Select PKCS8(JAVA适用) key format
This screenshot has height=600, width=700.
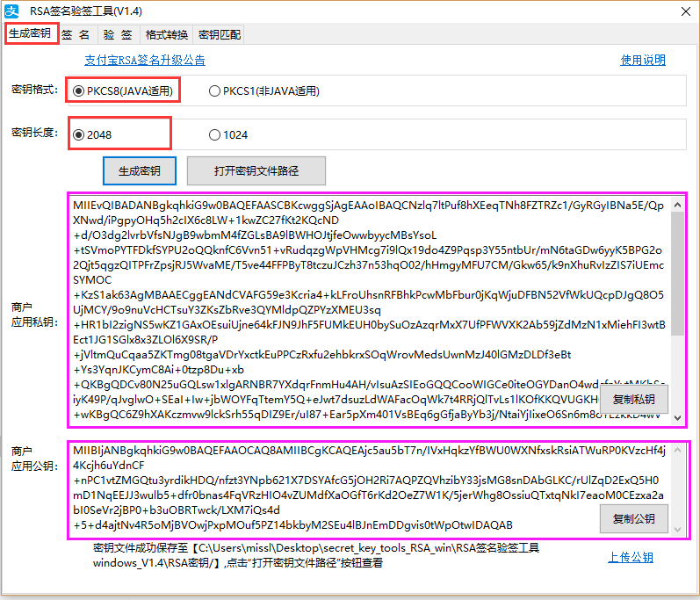79,90
